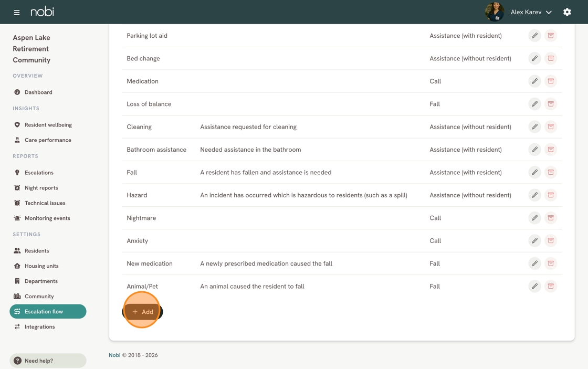This screenshot has height=369, width=588.
Task: Open the settings gear icon
Action: click(567, 12)
